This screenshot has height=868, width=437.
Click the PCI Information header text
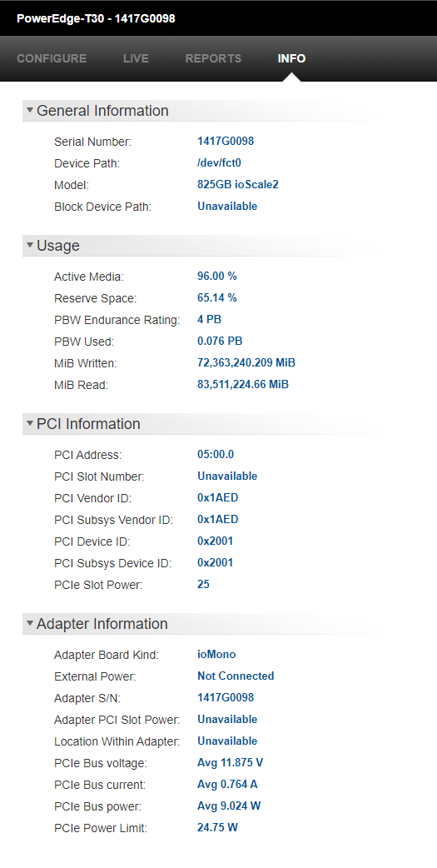tap(88, 424)
